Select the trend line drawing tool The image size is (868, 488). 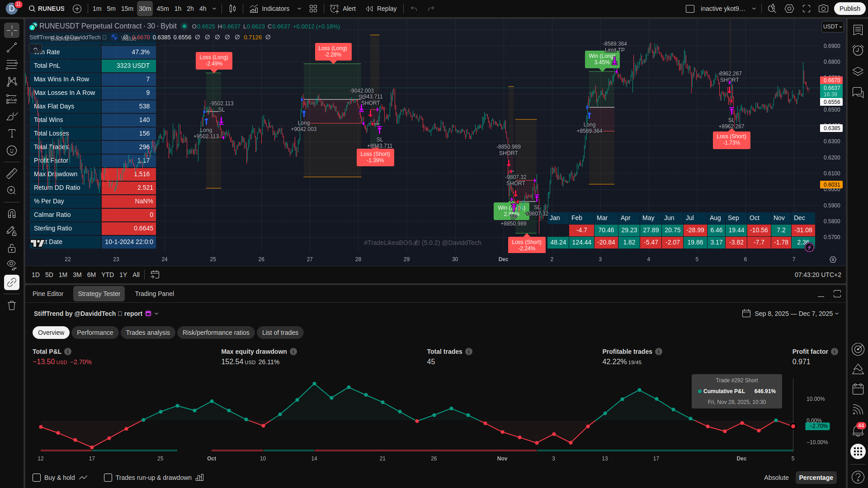pyautogui.click(x=12, y=47)
